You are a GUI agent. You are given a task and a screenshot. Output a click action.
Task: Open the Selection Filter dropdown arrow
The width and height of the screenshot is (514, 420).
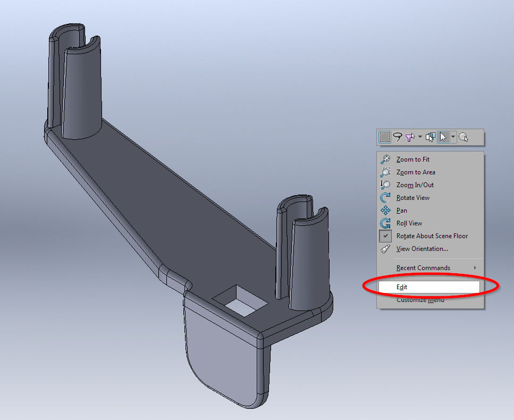420,137
